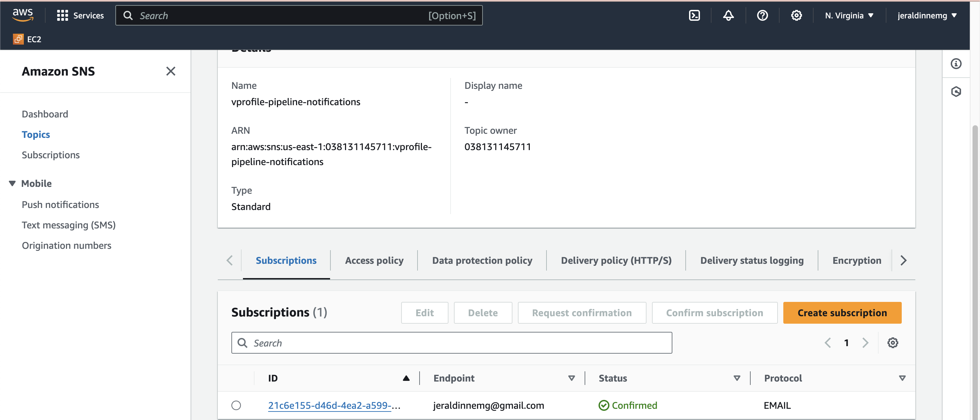Click the Delete subscription button
Screen dimensions: 980x420
482,312
